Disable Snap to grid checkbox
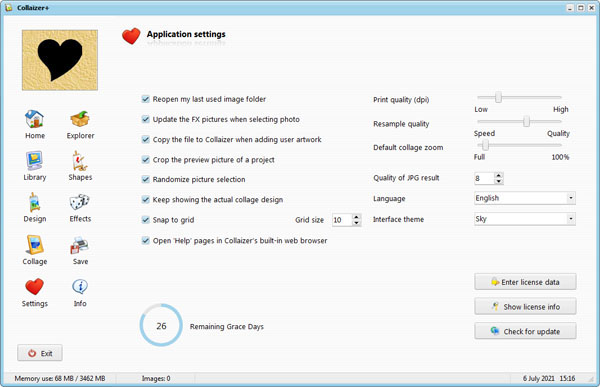The height and width of the screenshot is (387, 600). click(145, 220)
